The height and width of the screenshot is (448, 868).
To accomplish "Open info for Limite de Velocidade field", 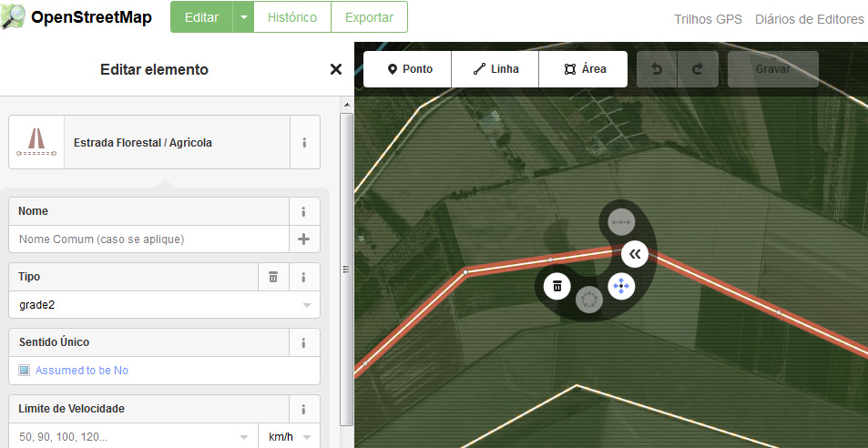I will pyautogui.click(x=304, y=409).
